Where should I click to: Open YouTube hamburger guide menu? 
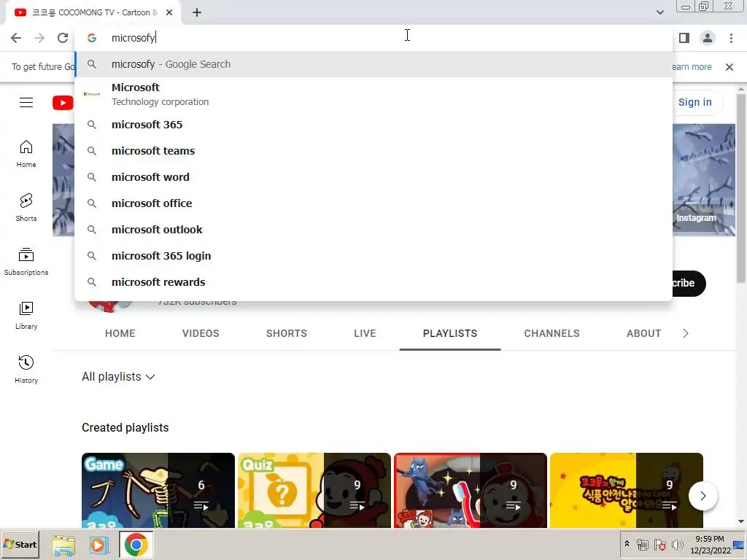(x=26, y=102)
